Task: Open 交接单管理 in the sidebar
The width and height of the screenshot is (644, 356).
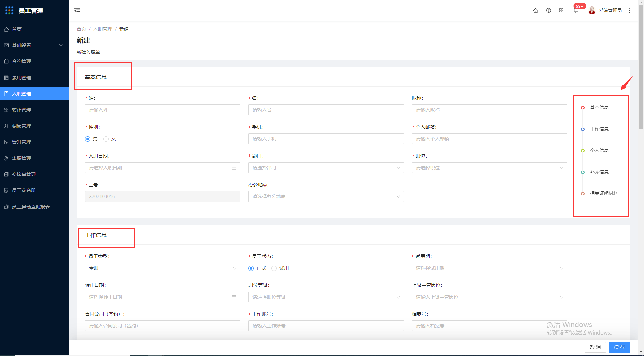Action: [34, 174]
